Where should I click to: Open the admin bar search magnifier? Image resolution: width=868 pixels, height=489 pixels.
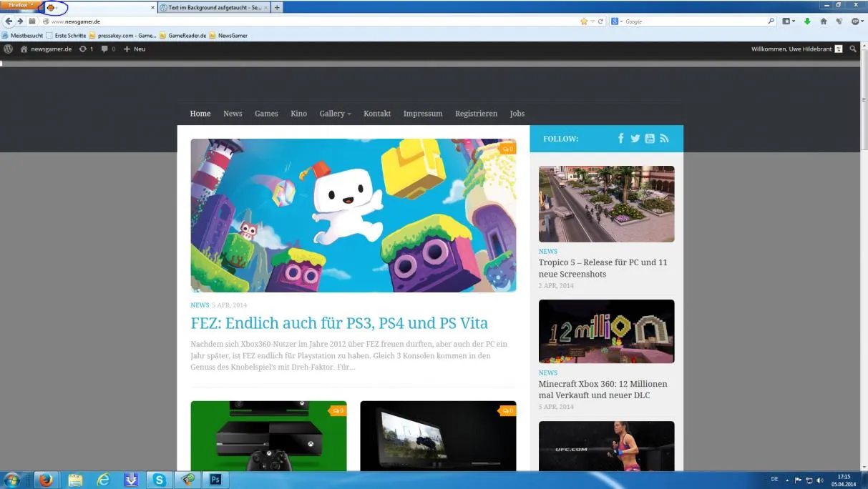(x=853, y=49)
